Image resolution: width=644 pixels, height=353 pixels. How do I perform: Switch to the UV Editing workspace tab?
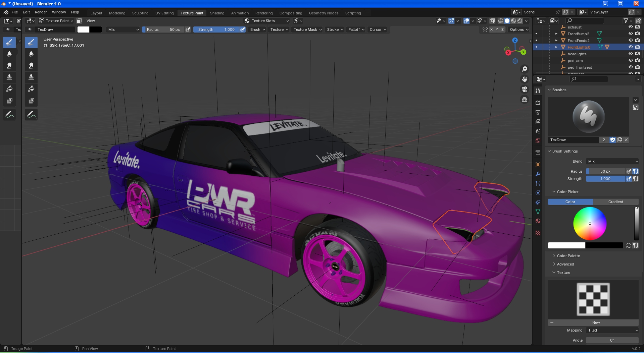[x=164, y=13]
